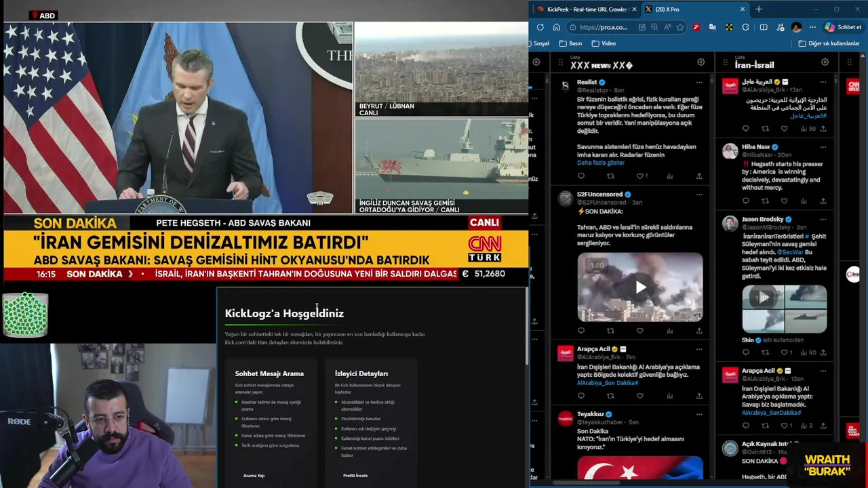This screenshot has width=868, height=488.
Task: Open the Basın bookmarks folder
Action: click(x=570, y=43)
